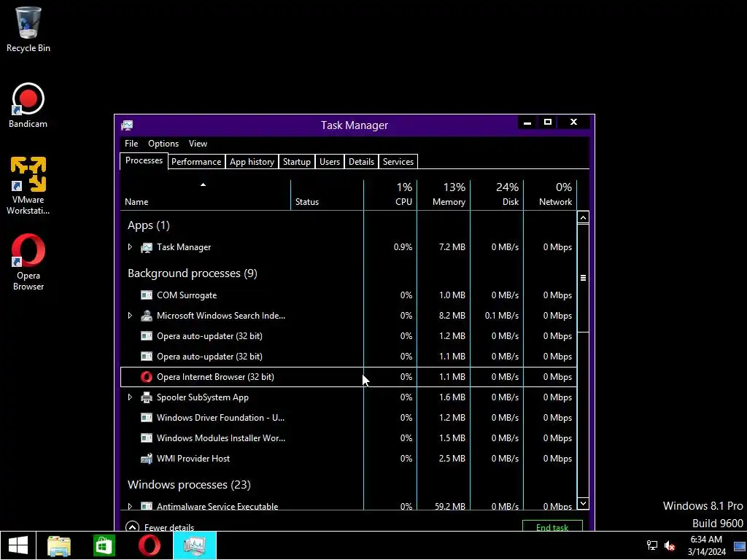747x560 pixels.
Task: Click the muted volume tray icon
Action: [x=670, y=545]
